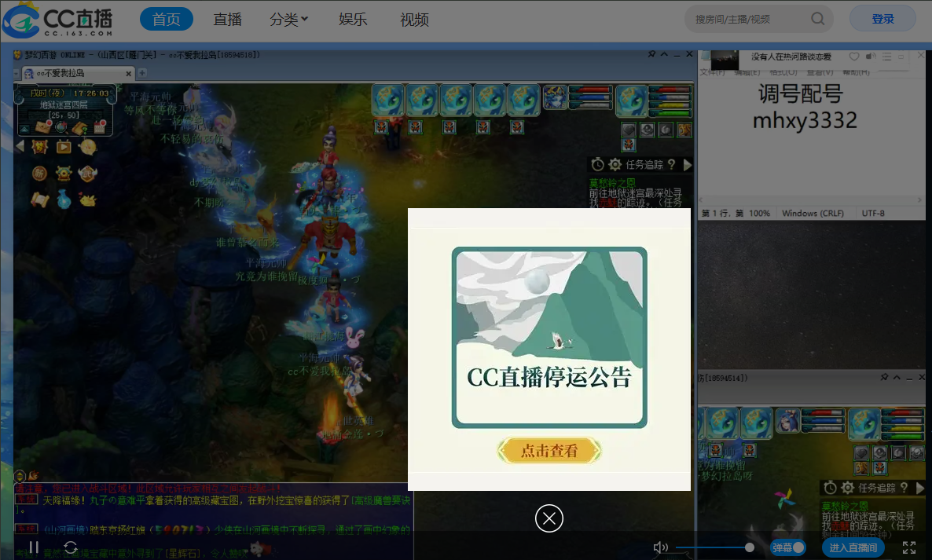Go to the 直播 navigation tab
Viewport: 932px width, 560px height.
pos(228,20)
